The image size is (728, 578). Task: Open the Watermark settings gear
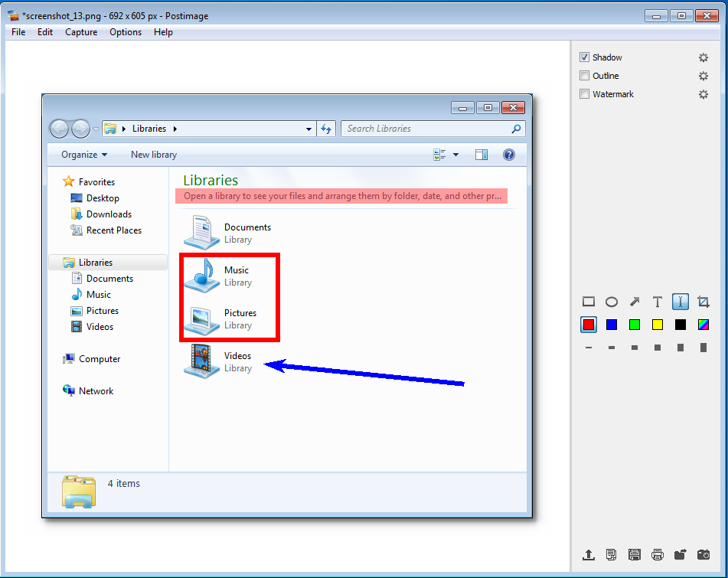click(703, 94)
